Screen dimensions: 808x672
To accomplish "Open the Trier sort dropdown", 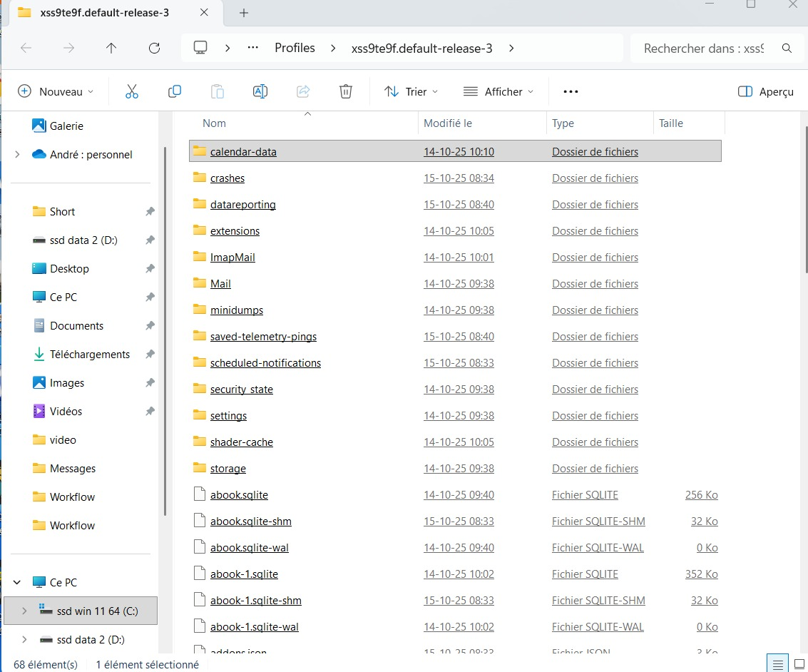I will pos(411,91).
